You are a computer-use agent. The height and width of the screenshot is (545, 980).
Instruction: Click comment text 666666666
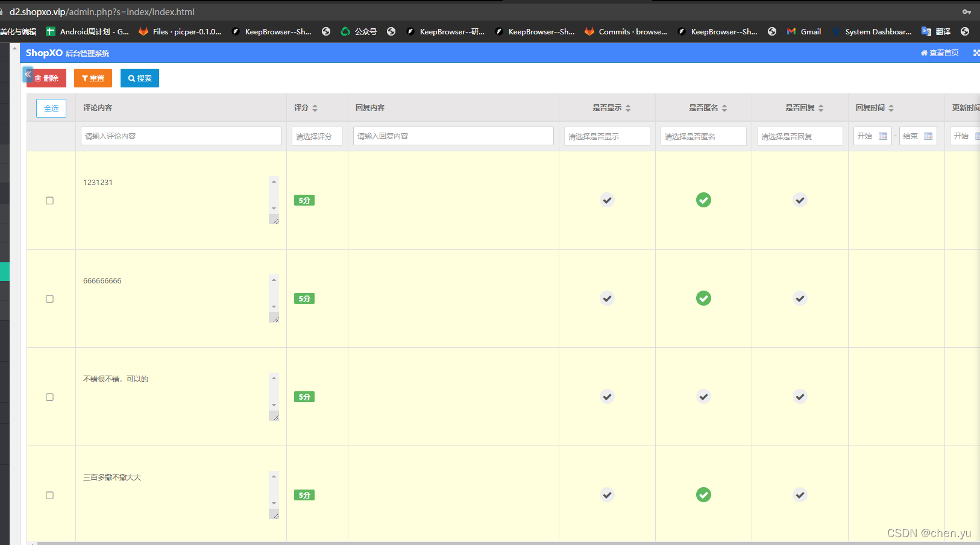pos(102,281)
